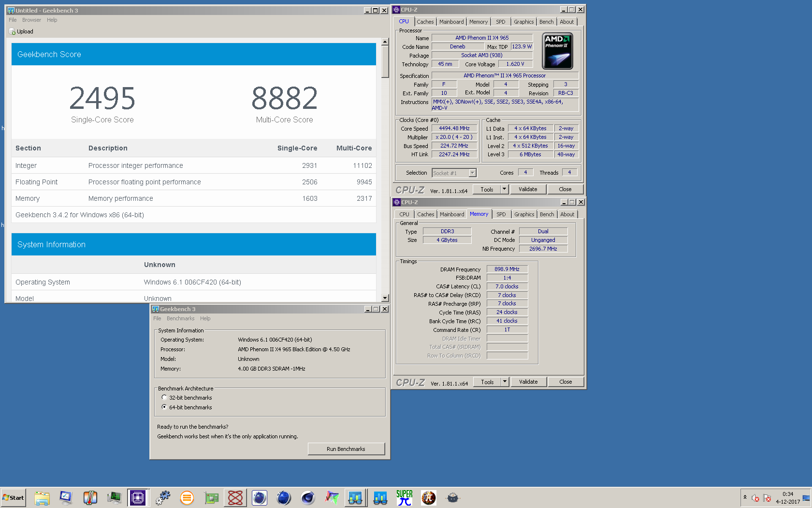
Task: Open File menu in Untitled Geekbench window
Action: (x=13, y=20)
